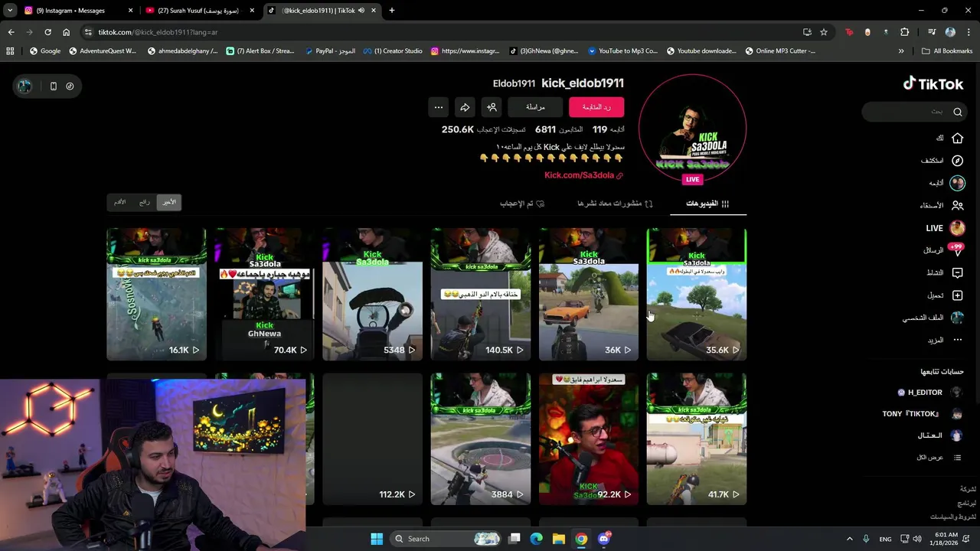Open the Extensions puzzle icon
The height and width of the screenshot is (551, 980).
pos(905,32)
